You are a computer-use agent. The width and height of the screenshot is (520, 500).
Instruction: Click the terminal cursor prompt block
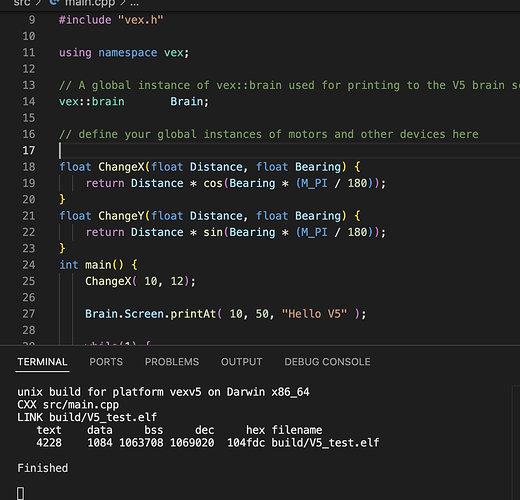point(20,493)
